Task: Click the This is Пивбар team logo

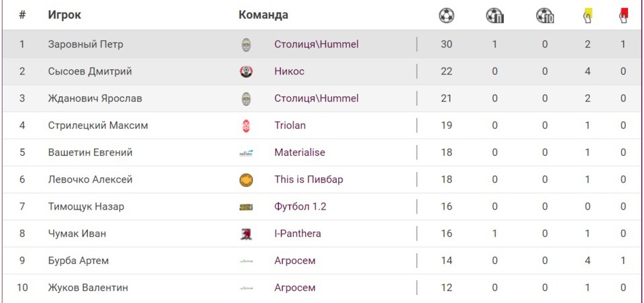Action: tap(246, 180)
